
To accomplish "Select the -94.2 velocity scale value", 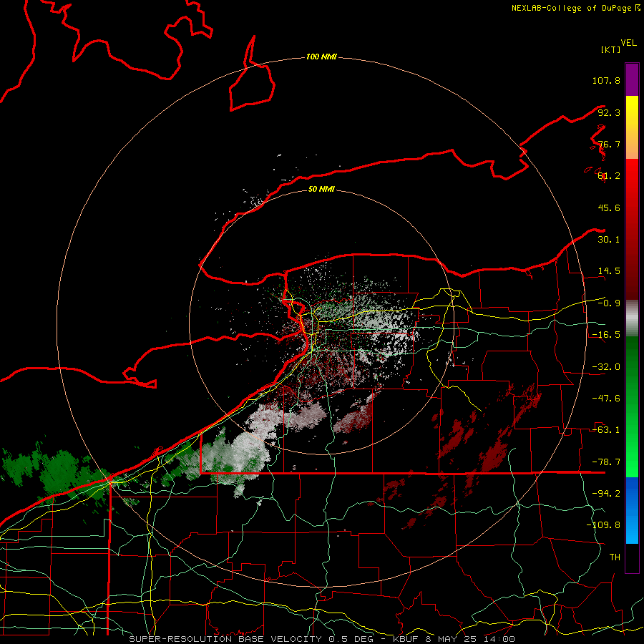I will (x=606, y=494).
